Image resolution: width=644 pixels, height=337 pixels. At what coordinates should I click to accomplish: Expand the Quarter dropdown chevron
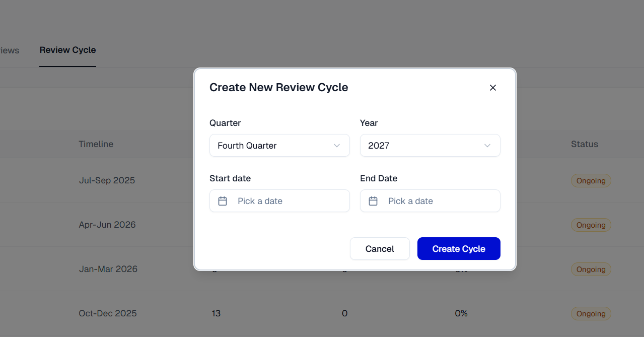(336, 146)
